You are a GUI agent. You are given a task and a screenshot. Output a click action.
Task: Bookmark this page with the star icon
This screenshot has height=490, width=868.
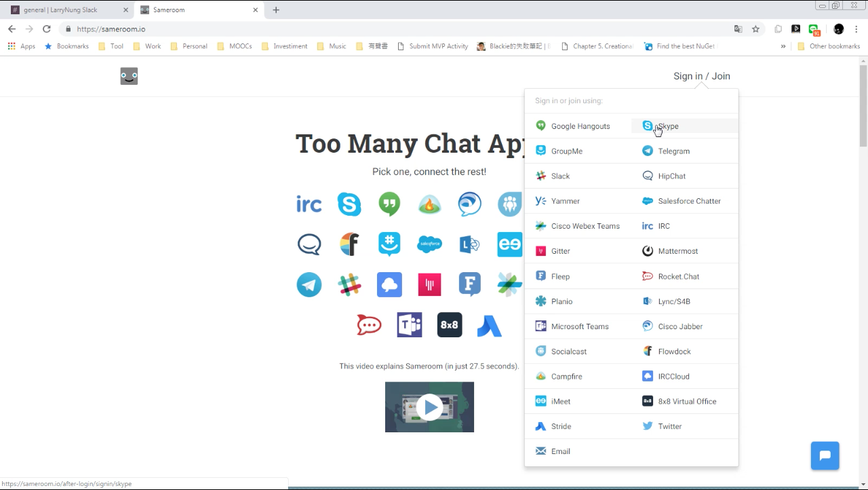pyautogui.click(x=755, y=29)
